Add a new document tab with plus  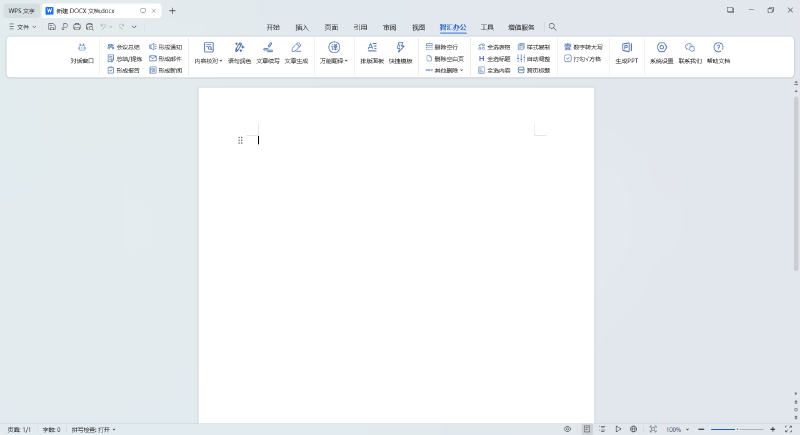(x=172, y=10)
